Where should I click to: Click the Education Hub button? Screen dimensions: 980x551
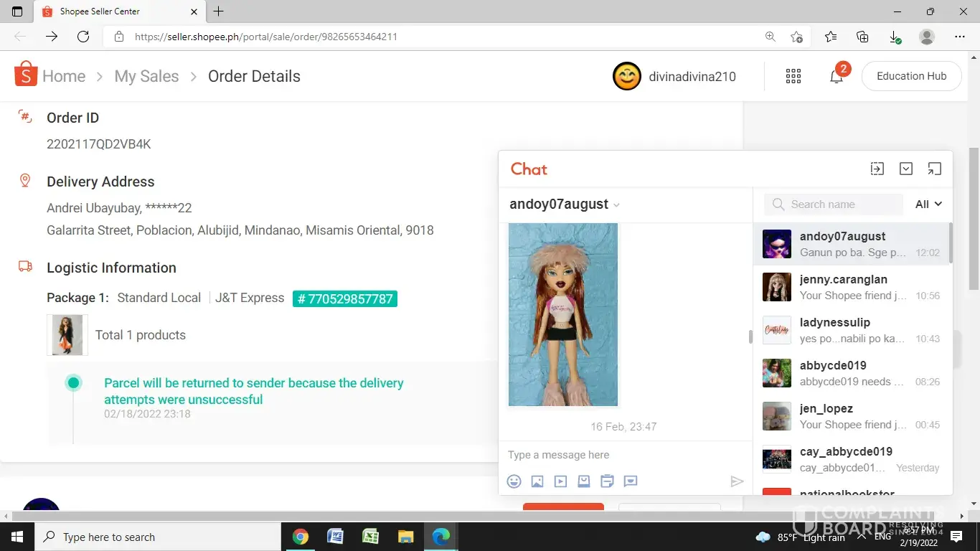tap(911, 76)
